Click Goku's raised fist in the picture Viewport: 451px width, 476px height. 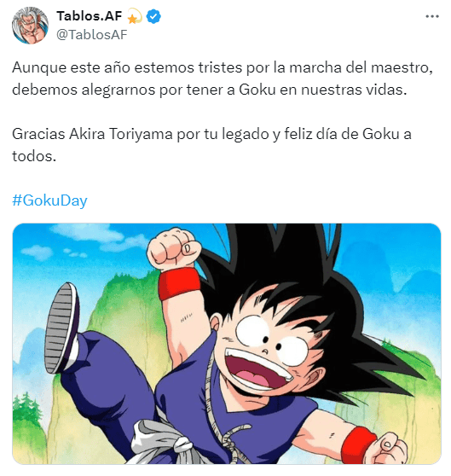point(173,250)
